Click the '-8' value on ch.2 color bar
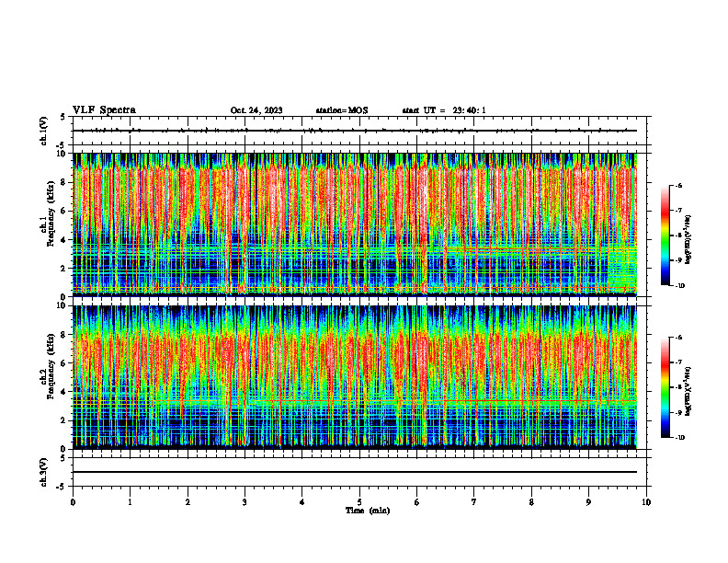The height and width of the screenshot is (563, 728). pyautogui.click(x=678, y=387)
